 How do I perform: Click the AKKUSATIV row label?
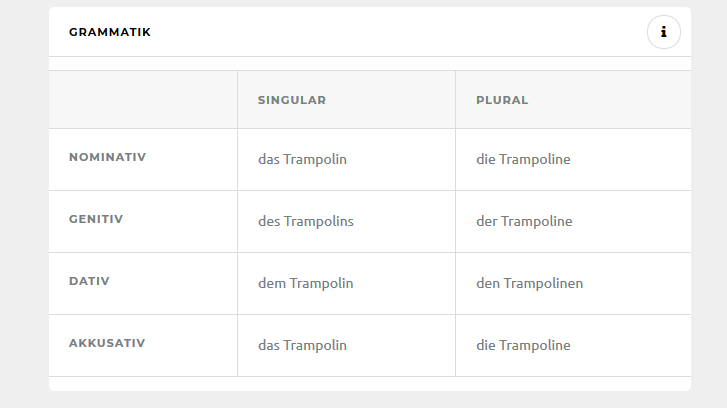(107, 343)
